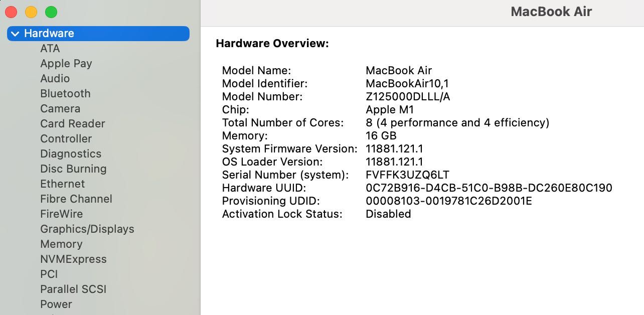Click the MacBook Air window title

(551, 12)
